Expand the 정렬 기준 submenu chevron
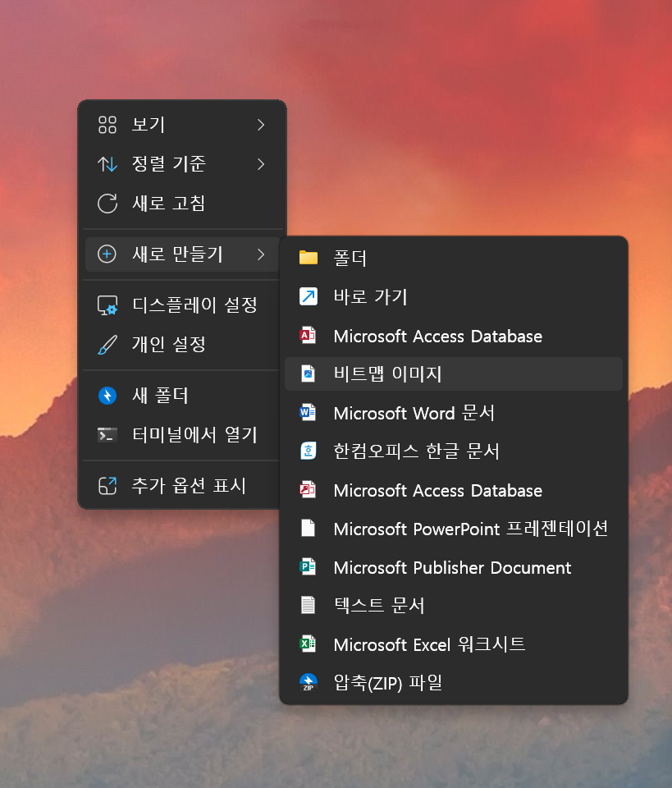The width and height of the screenshot is (672, 788). coord(261,164)
